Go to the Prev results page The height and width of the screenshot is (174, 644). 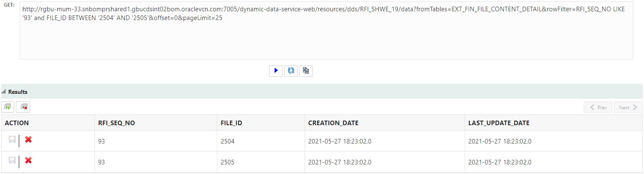pyautogui.click(x=598, y=107)
